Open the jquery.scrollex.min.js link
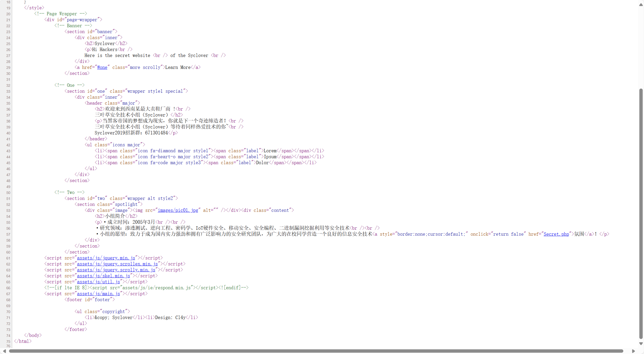 (117, 264)
